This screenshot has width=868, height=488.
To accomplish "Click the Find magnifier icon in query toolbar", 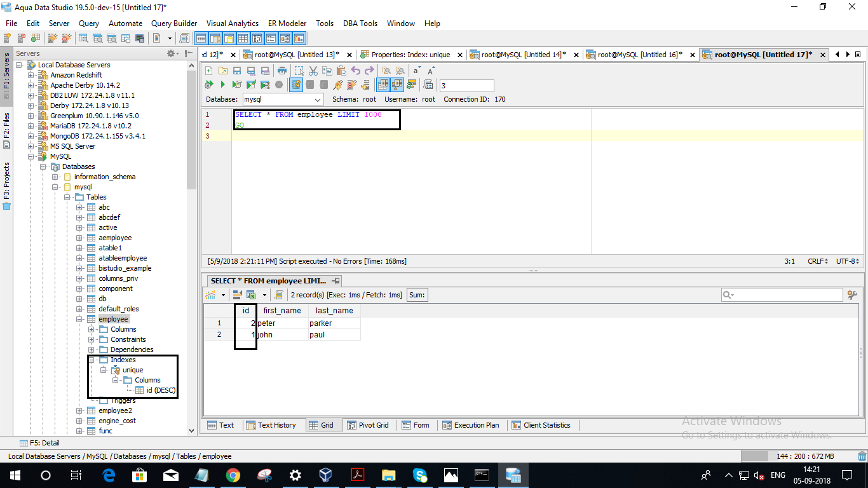I will [386, 71].
